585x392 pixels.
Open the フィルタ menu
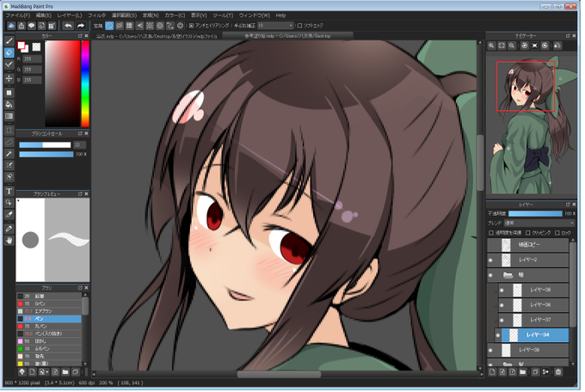[x=97, y=15]
